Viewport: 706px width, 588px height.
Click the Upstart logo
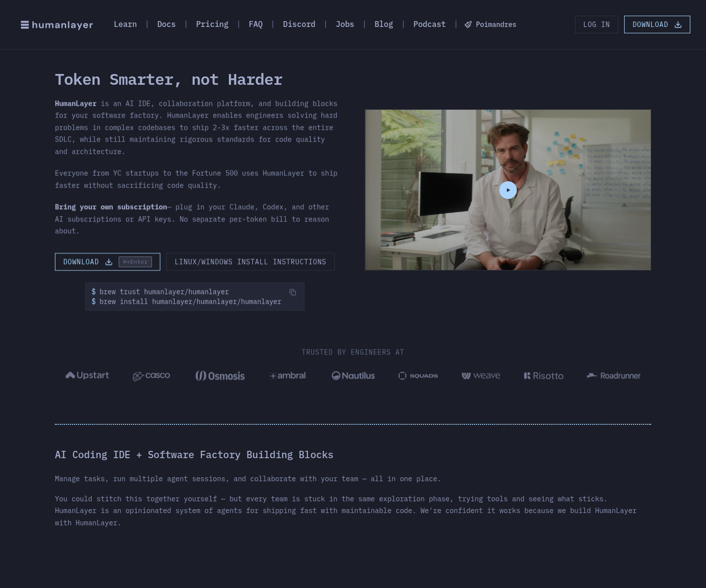point(87,375)
